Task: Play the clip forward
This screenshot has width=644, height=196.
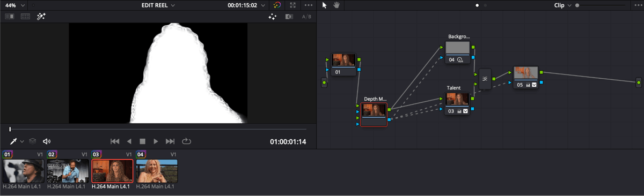Action: [x=156, y=141]
